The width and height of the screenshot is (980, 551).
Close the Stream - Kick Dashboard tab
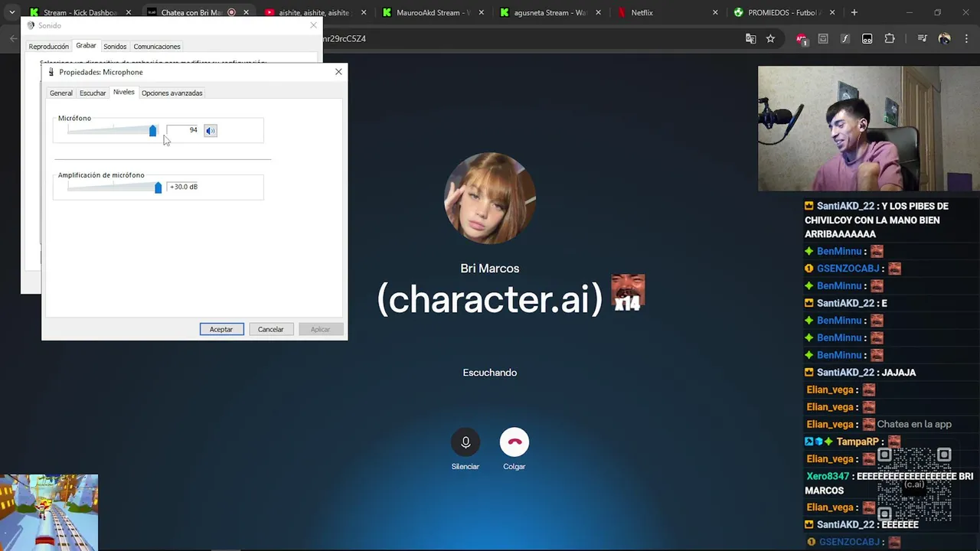(129, 12)
